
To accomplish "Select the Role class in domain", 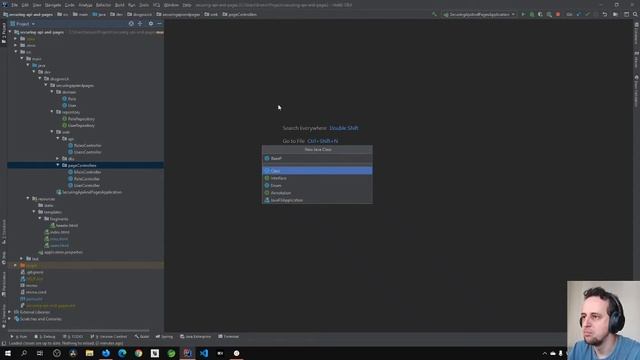I will [x=72, y=99].
